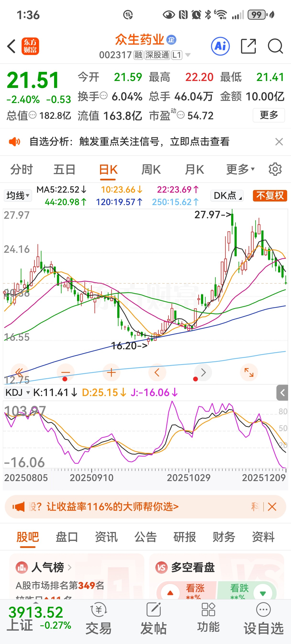Open the 均线 indicator dropdown
The width and height of the screenshot is (291, 644).
(18, 196)
